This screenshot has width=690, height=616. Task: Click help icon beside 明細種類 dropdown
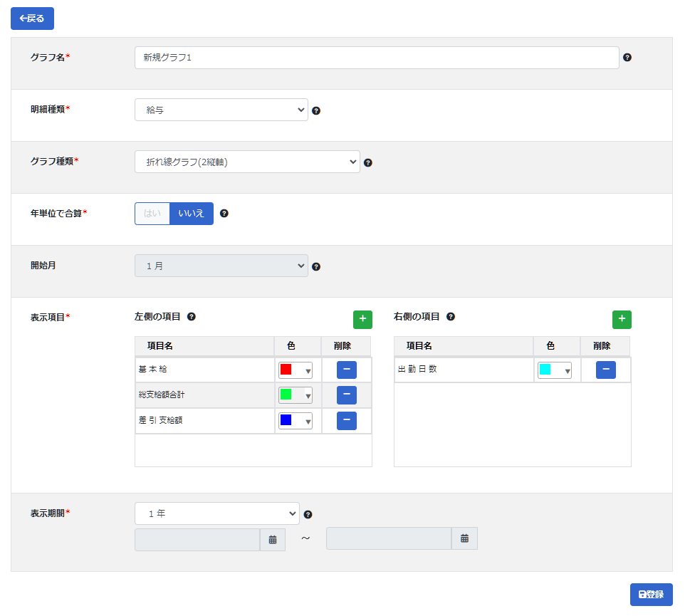pyautogui.click(x=316, y=110)
